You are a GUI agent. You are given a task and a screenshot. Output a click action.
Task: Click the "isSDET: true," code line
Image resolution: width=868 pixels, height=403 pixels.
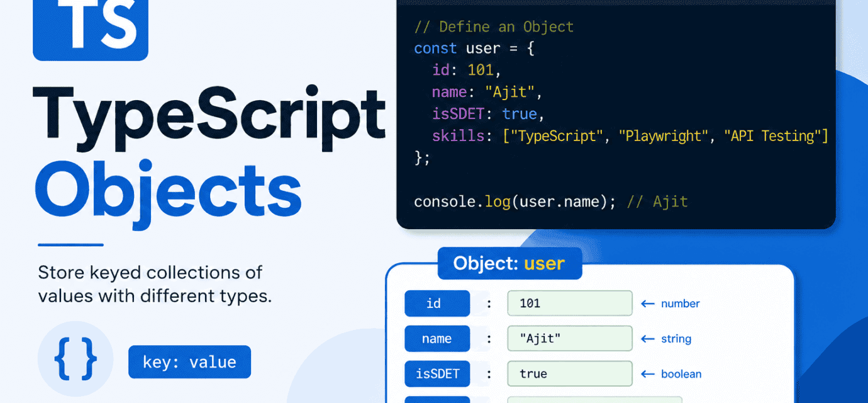point(488,114)
